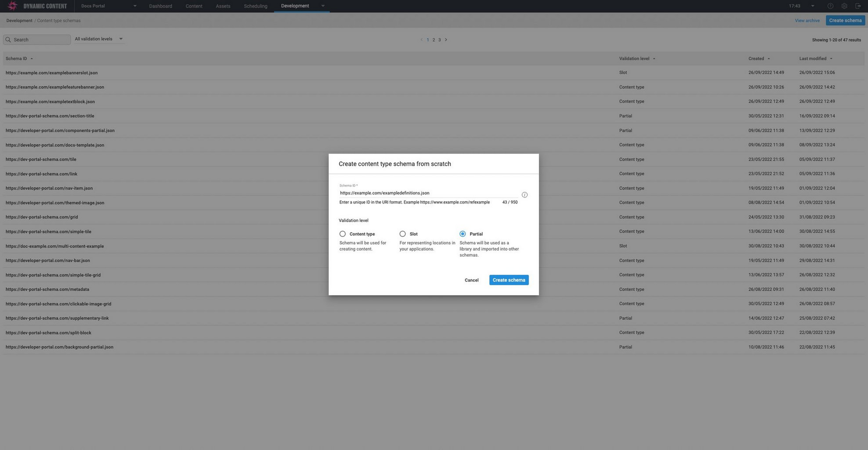Open the settings gear icon
The width and height of the screenshot is (868, 450).
844,6
